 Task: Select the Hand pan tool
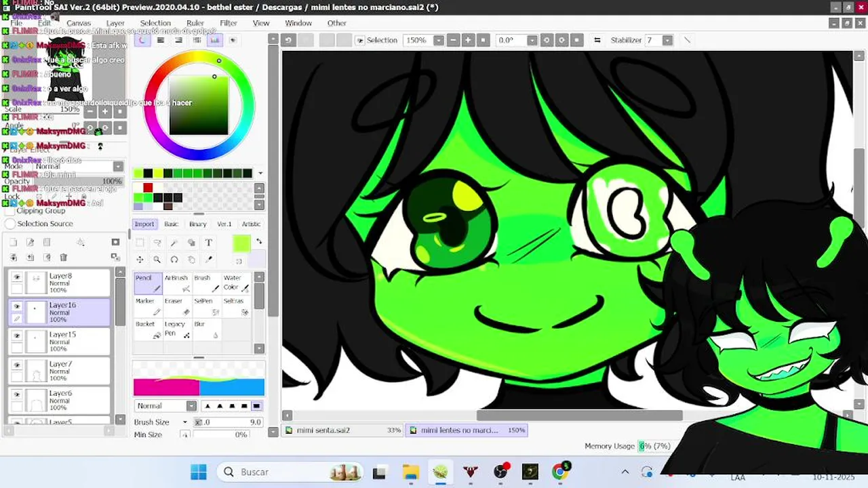coord(191,260)
